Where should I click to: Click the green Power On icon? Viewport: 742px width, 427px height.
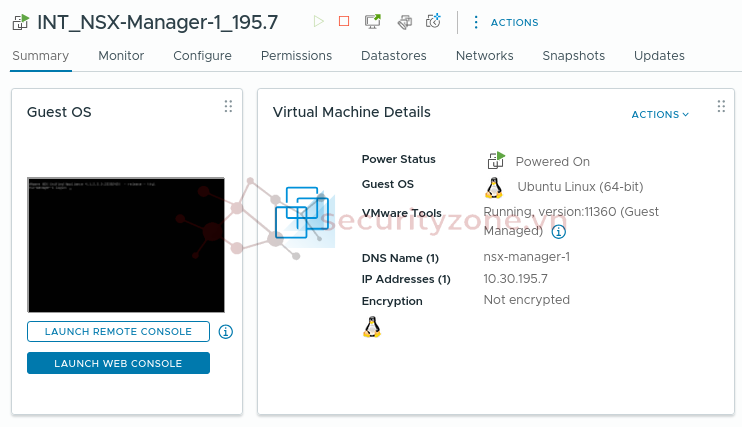point(318,21)
